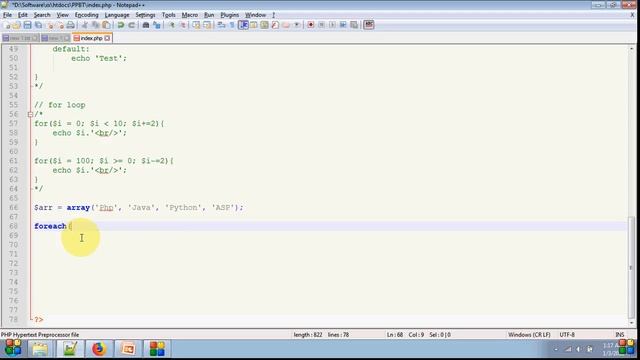Click the Copy toolbar icon
640x360 pixels.
[96, 25]
